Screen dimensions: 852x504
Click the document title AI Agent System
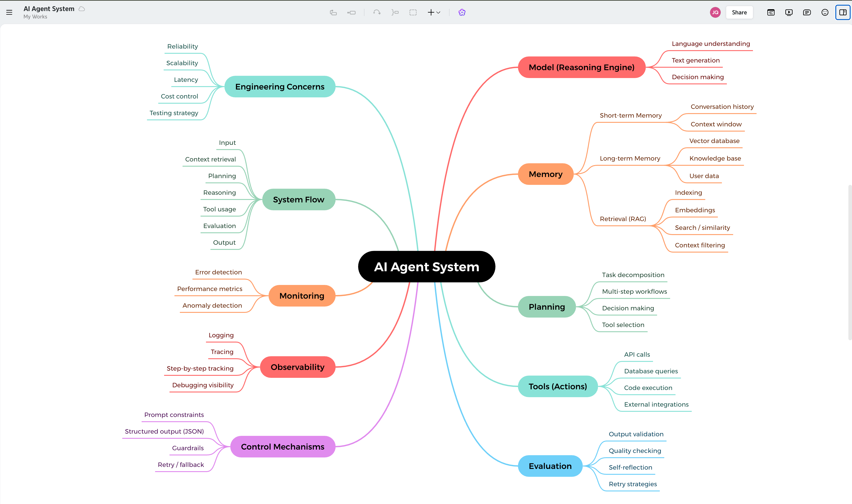coord(49,9)
